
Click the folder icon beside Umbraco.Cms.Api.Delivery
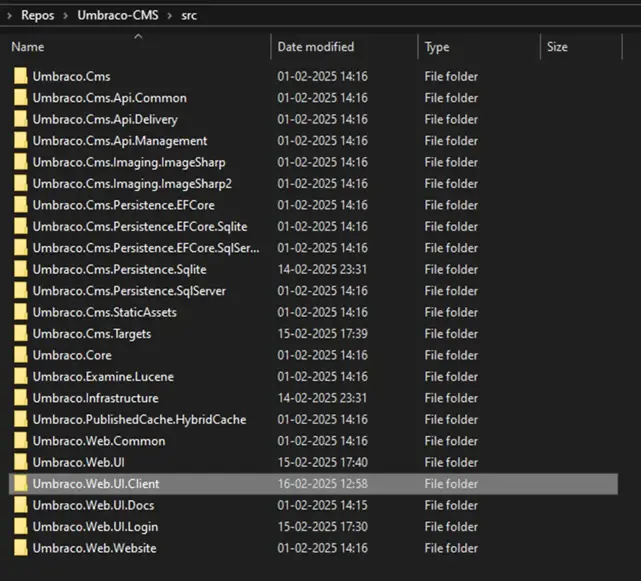[20, 119]
